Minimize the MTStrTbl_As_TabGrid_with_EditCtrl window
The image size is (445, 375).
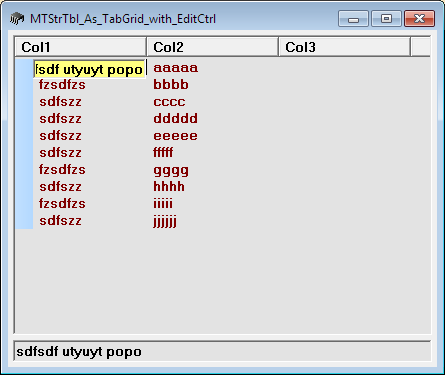tap(353, 18)
